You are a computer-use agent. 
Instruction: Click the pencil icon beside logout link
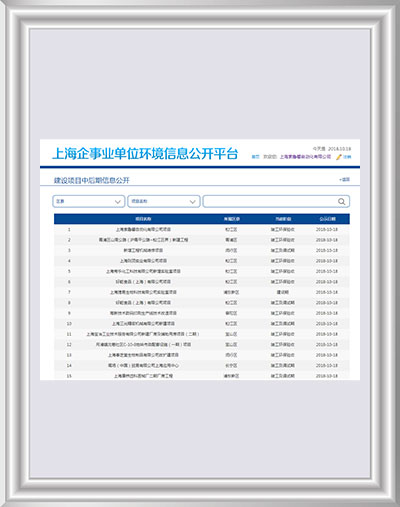click(x=339, y=157)
